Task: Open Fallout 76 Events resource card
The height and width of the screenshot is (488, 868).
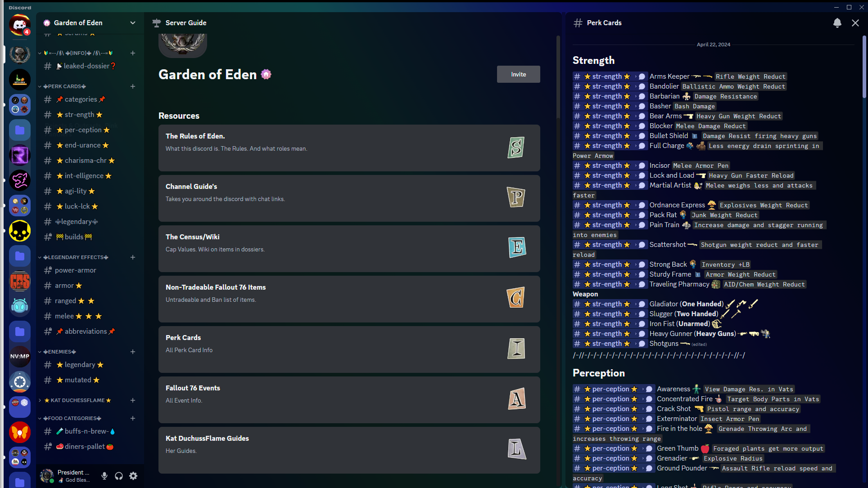Action: click(x=349, y=400)
